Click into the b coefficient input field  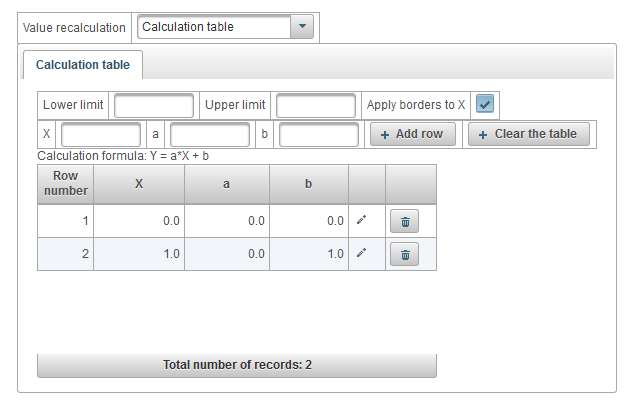[x=318, y=134]
